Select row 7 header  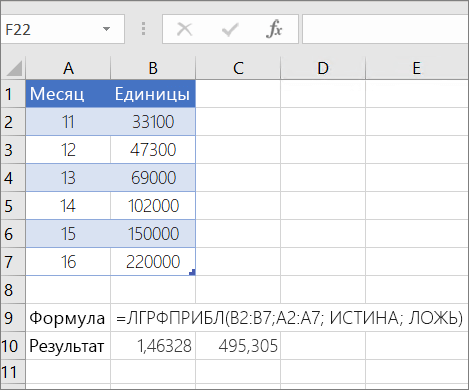(13, 261)
